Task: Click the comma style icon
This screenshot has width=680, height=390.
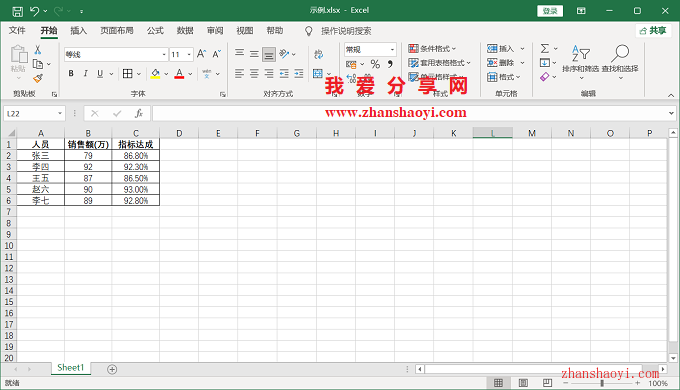Action: tap(390, 64)
